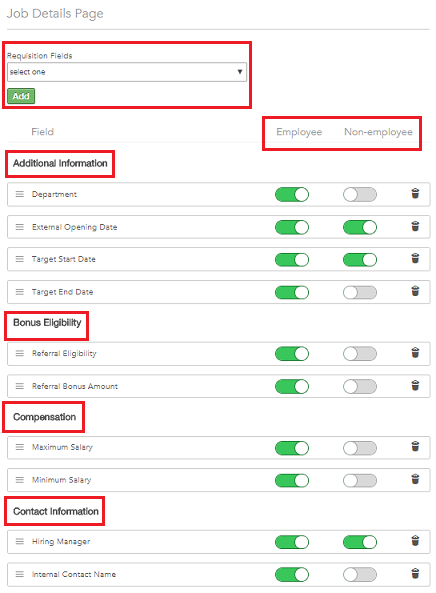The height and width of the screenshot is (593, 436).
Task: Click the Referral Bonus Amount label
Action: pyautogui.click(x=75, y=386)
